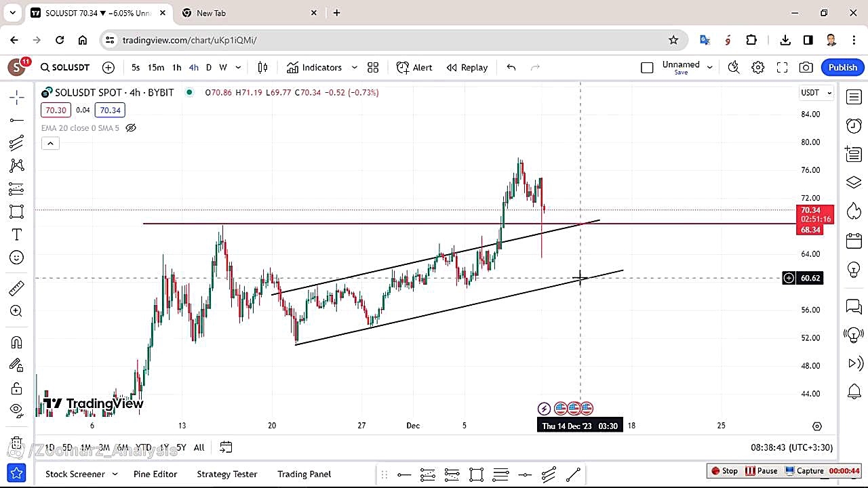Viewport: 868px width, 488px height.
Task: Open the go-to-date calendar icon
Action: coord(226,447)
